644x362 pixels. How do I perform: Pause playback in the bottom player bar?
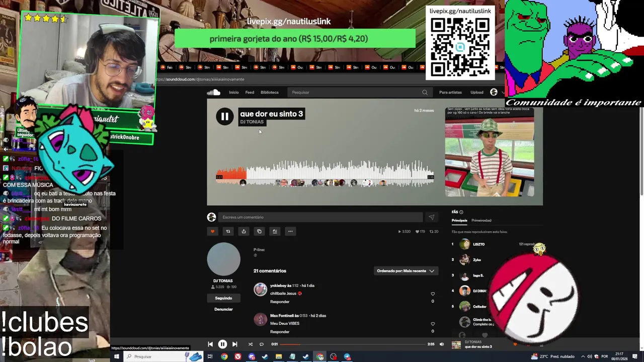(x=222, y=344)
